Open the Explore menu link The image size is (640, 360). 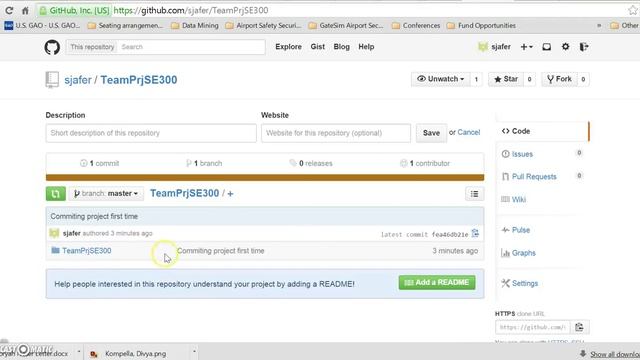288,47
